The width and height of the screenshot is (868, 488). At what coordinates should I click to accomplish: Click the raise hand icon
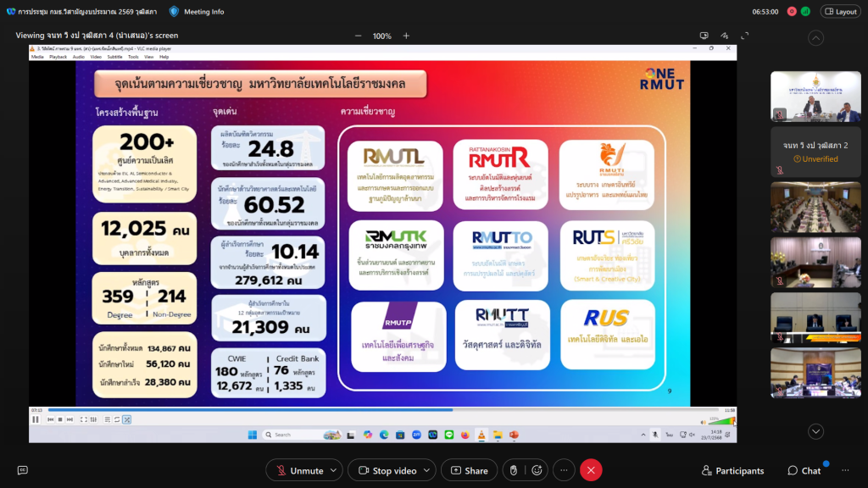click(512, 470)
